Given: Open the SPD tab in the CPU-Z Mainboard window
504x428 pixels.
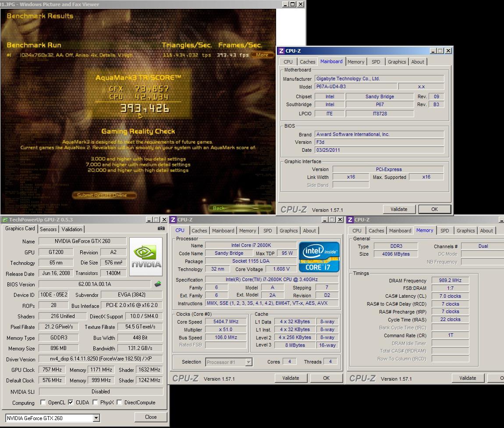Looking at the screenshot, I should pos(376,62).
